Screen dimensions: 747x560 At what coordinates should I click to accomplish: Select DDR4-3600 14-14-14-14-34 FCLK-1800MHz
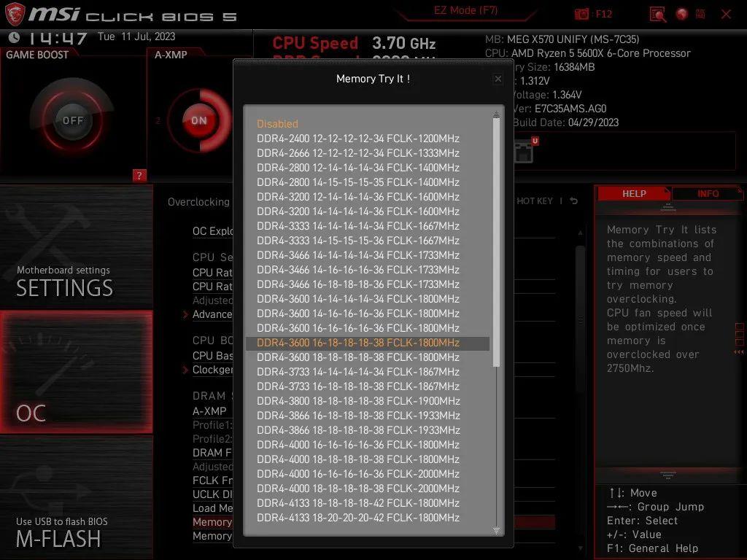coord(357,299)
